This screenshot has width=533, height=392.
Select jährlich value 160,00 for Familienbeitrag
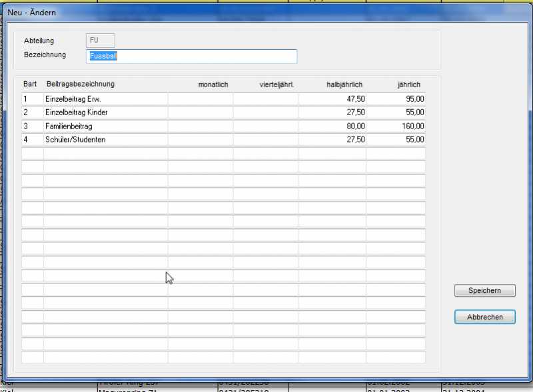click(396, 126)
